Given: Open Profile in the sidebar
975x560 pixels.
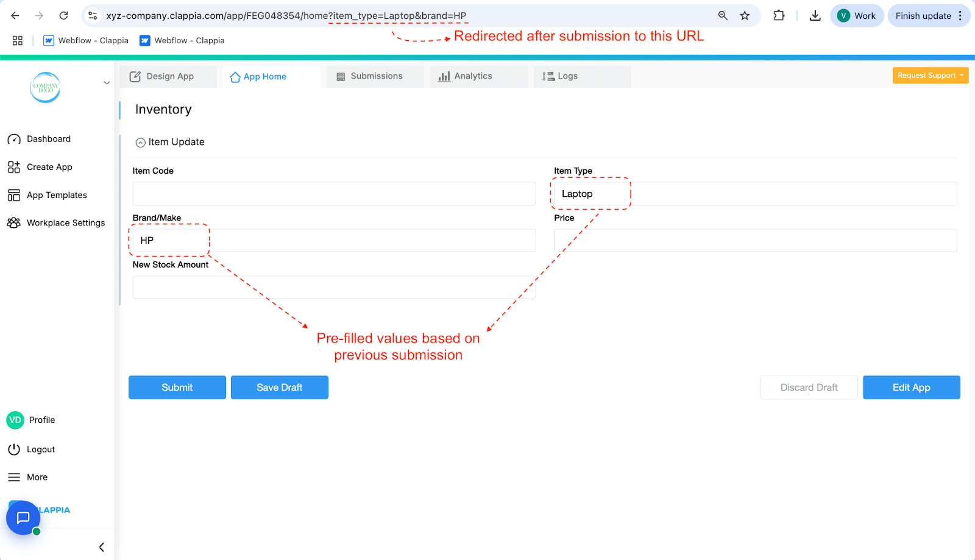Looking at the screenshot, I should (42, 420).
